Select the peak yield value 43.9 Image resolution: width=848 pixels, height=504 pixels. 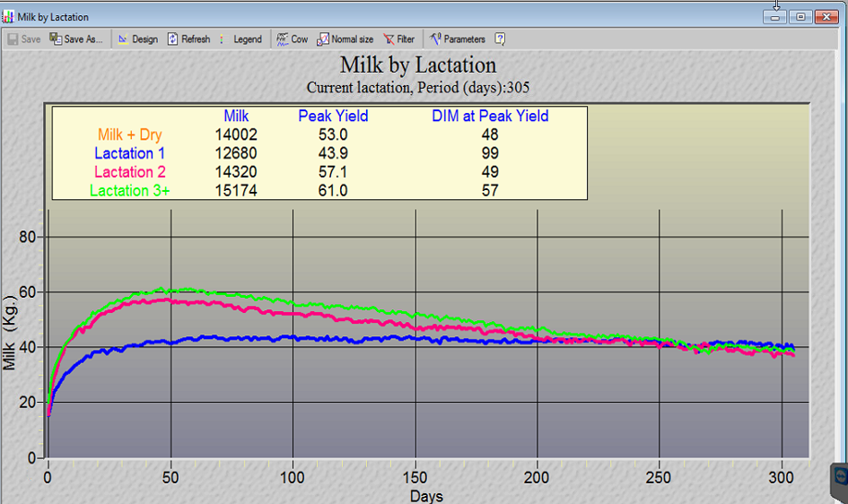point(333,153)
